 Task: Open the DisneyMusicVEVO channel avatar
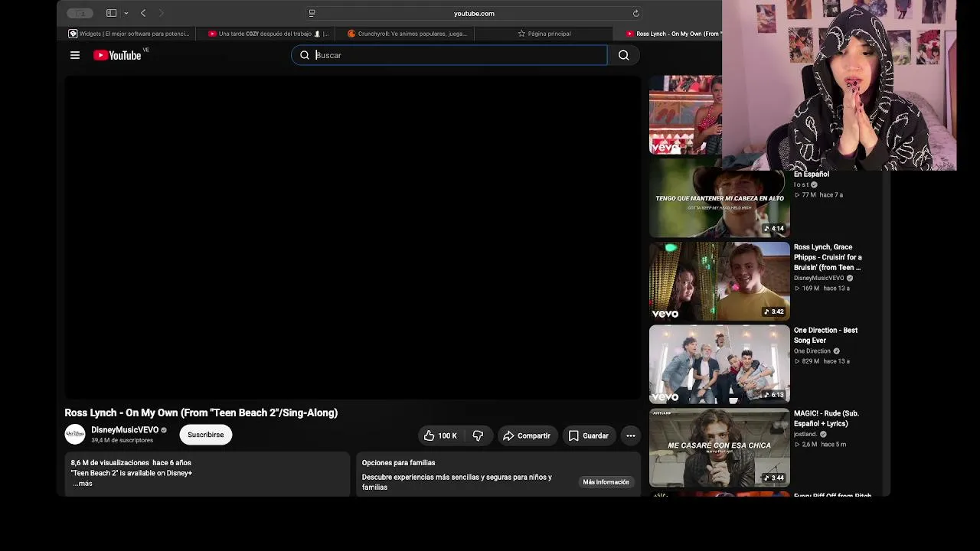point(75,435)
